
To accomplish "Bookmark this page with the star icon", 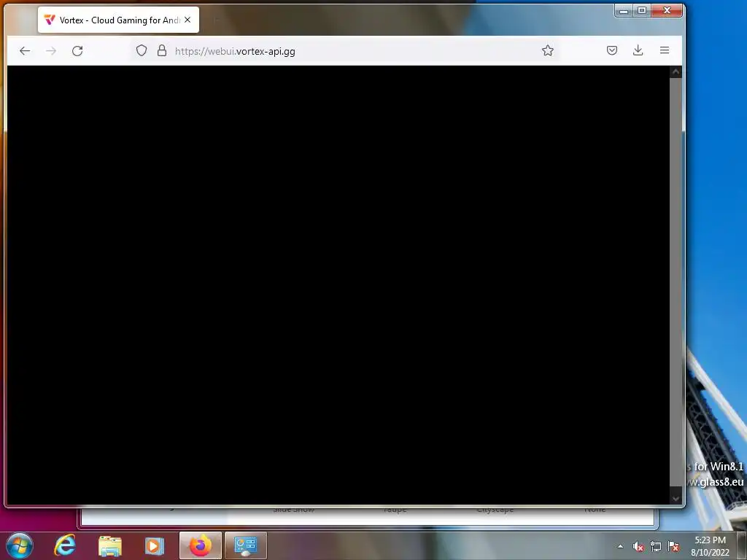I will [547, 50].
